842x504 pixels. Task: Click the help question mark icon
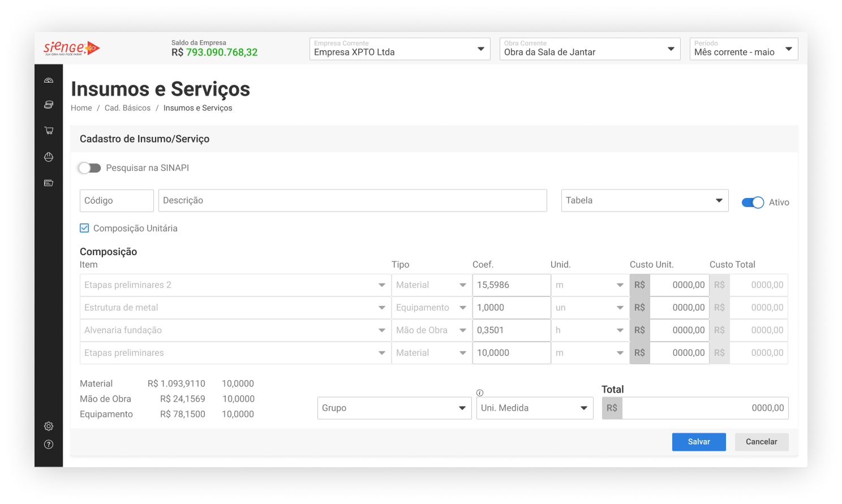(x=49, y=444)
